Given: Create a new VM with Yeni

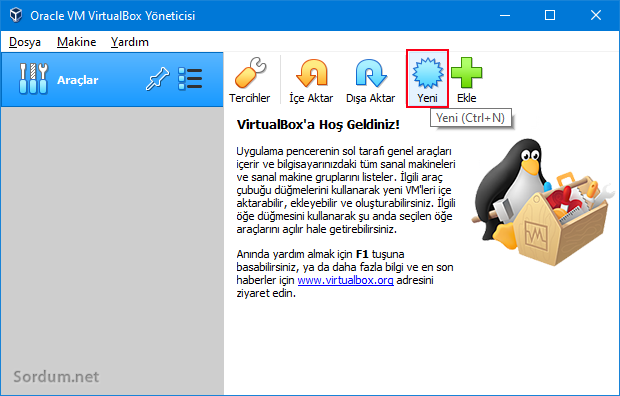Looking at the screenshot, I should click(427, 79).
